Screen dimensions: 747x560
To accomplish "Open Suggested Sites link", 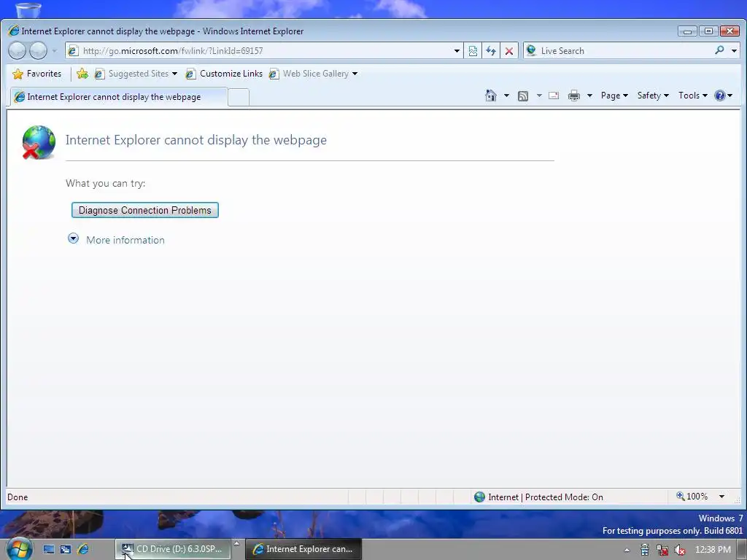I will (x=131, y=74).
